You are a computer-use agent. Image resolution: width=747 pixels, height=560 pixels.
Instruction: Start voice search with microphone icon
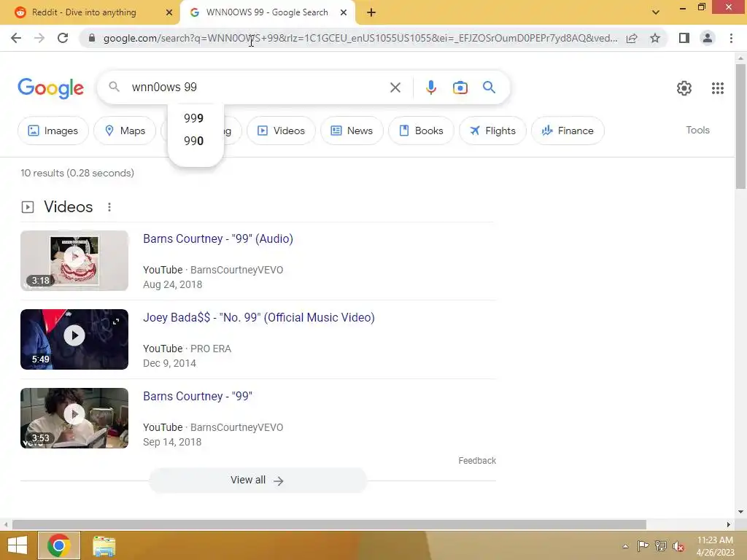pos(431,87)
